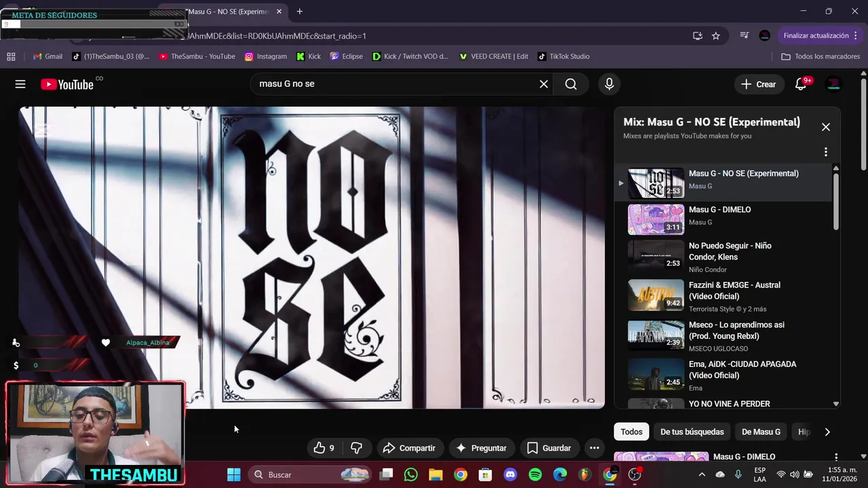The image size is (868, 488).
Task: Click the install app icon in the address bar
Action: [x=697, y=36]
